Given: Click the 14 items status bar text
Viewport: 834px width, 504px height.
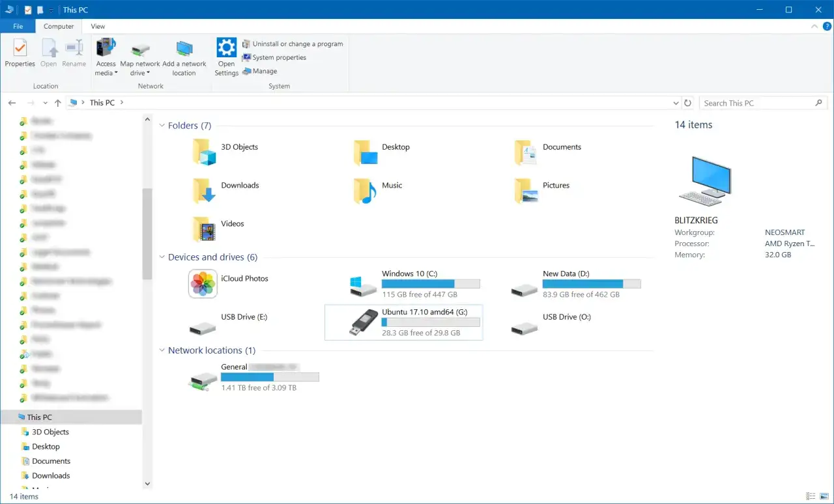Looking at the screenshot, I should (24, 496).
